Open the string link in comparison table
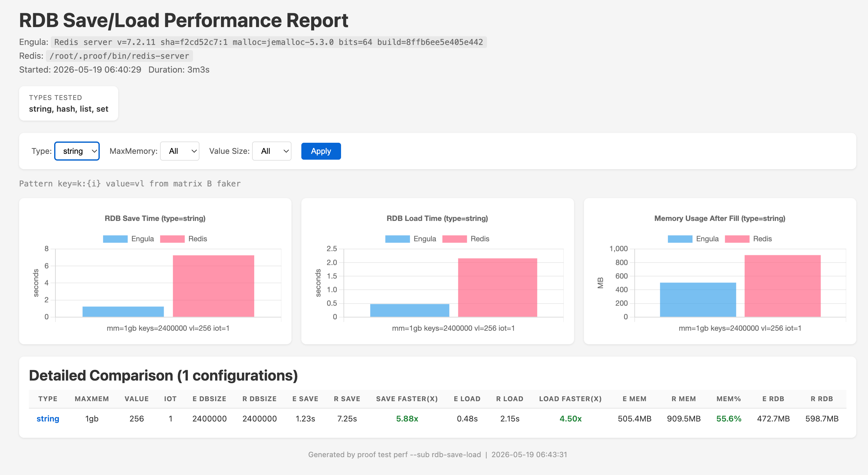The width and height of the screenshot is (868, 475). point(48,419)
